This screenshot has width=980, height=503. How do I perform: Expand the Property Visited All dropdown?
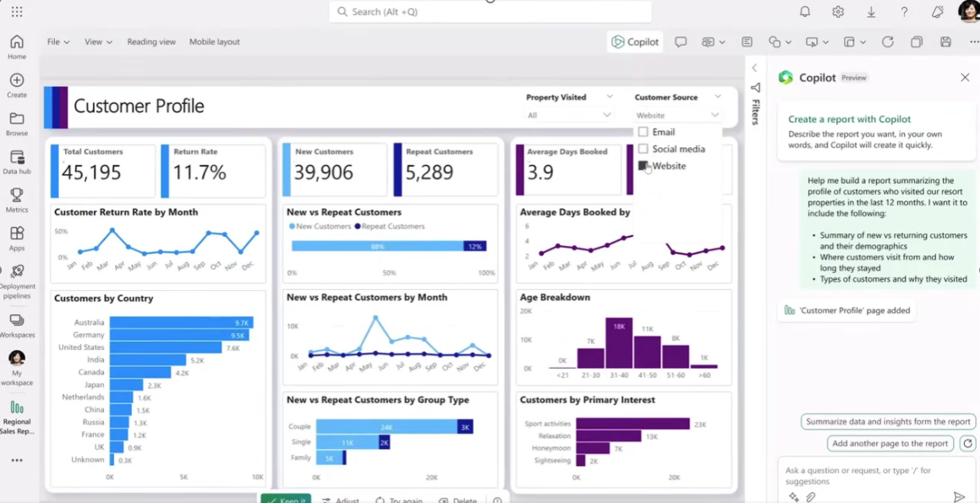(x=569, y=115)
